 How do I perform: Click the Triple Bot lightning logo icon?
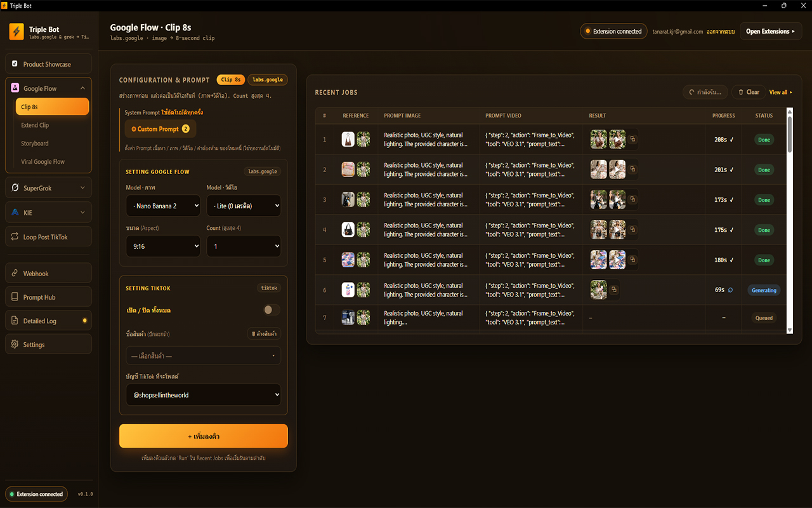pos(16,32)
